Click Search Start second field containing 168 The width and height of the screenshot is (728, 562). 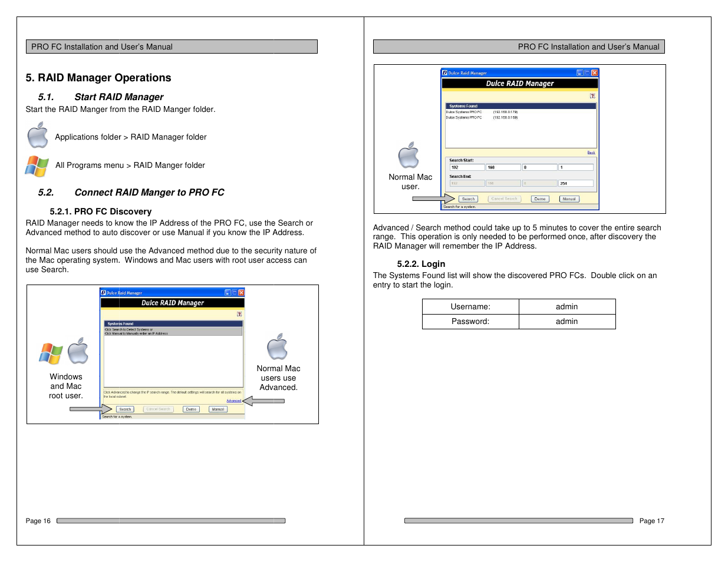tap(503, 167)
